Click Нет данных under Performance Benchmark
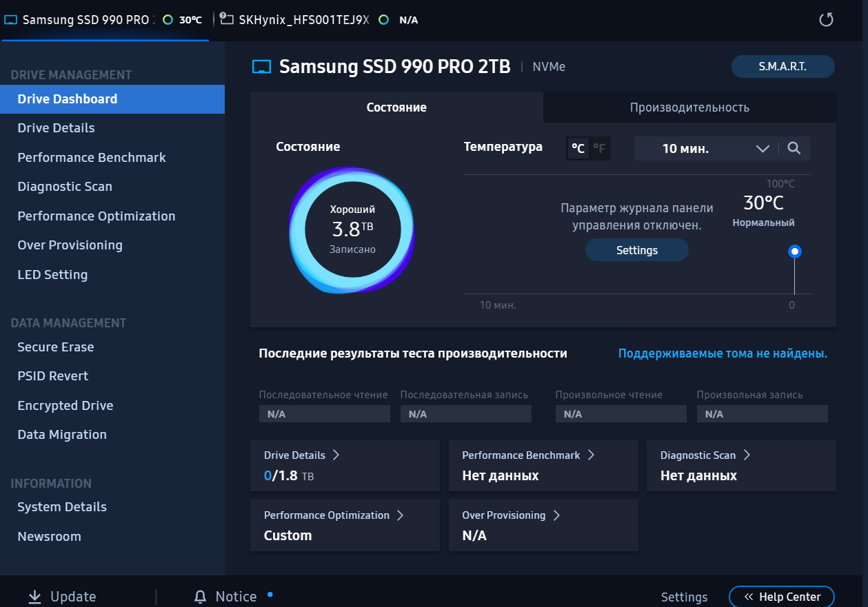 click(501, 476)
